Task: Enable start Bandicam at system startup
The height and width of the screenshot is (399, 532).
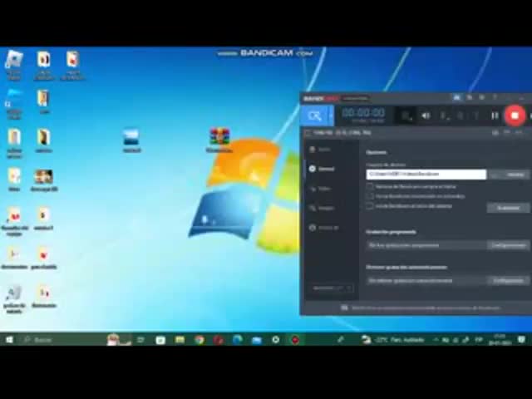Action: coord(370,206)
